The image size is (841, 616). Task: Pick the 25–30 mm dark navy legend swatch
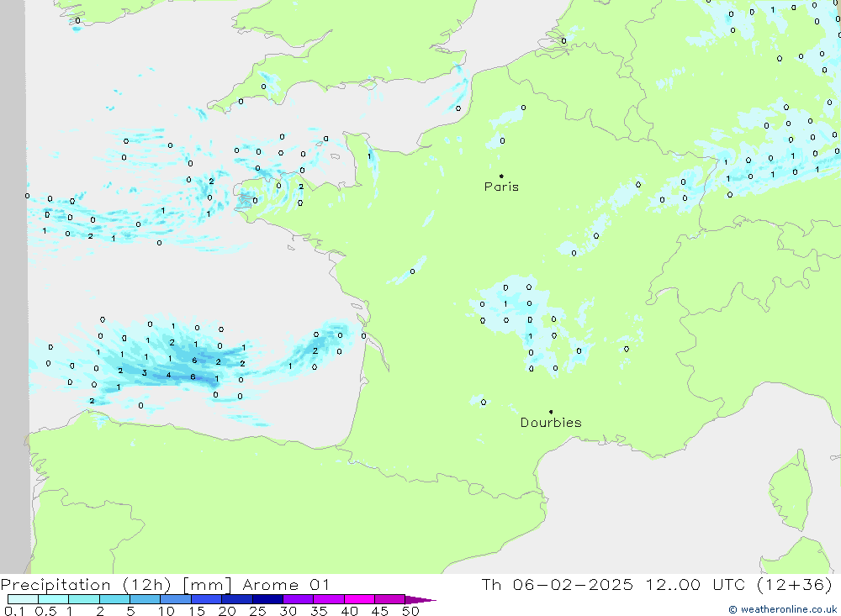coord(267,599)
